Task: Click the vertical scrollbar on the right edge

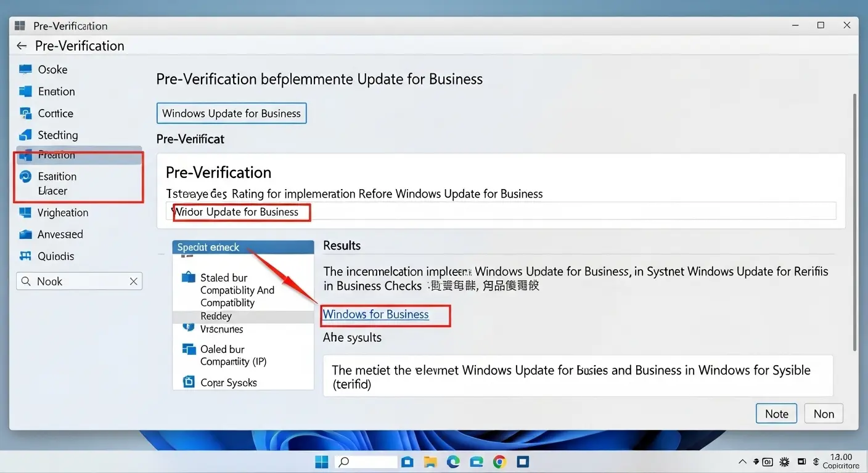Action: [854, 222]
